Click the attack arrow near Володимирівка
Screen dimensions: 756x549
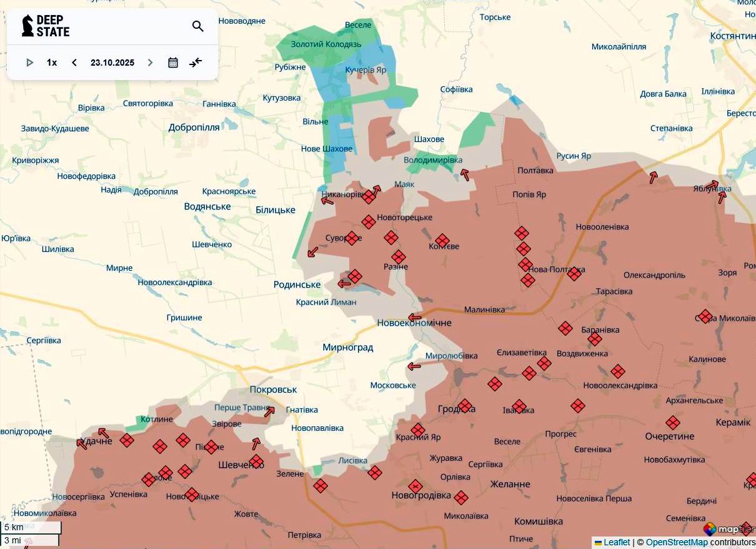(464, 174)
